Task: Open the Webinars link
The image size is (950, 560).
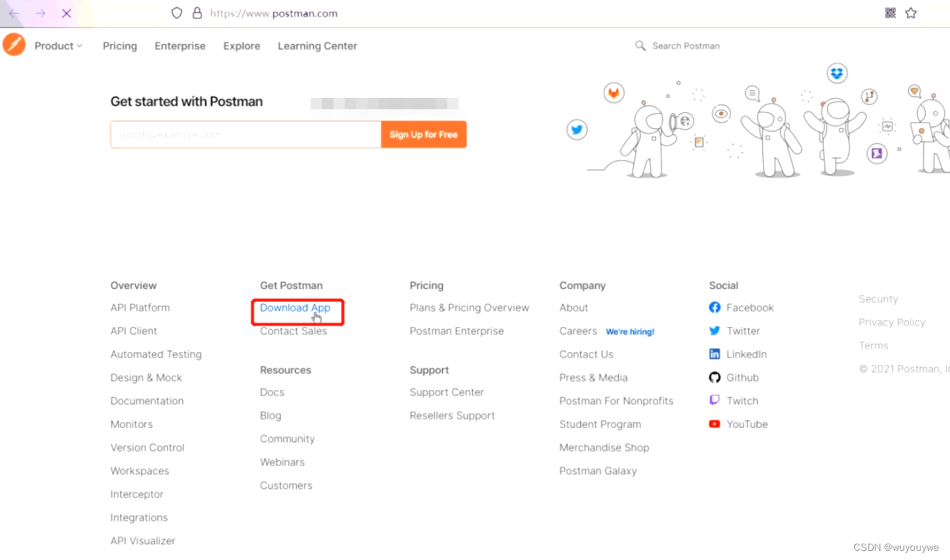Action: (282, 462)
